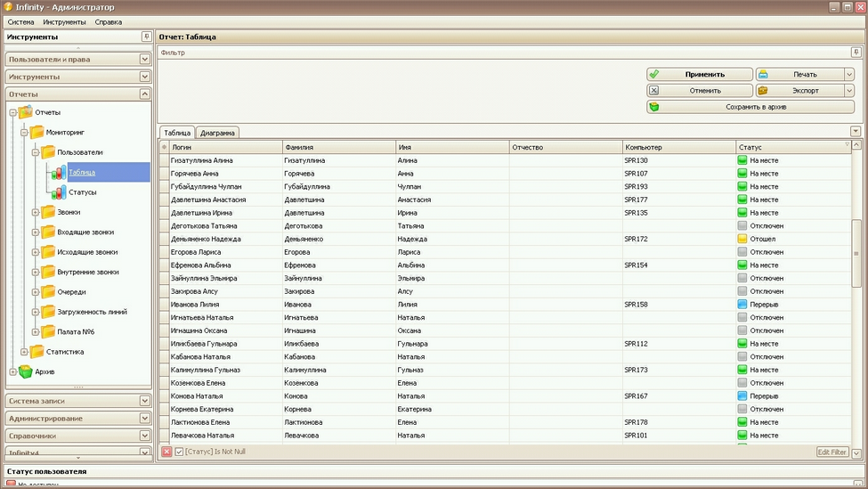Click yellow Отошел status icon for Демьяненко
Viewport: 868px width, 489px height.
pos(742,239)
